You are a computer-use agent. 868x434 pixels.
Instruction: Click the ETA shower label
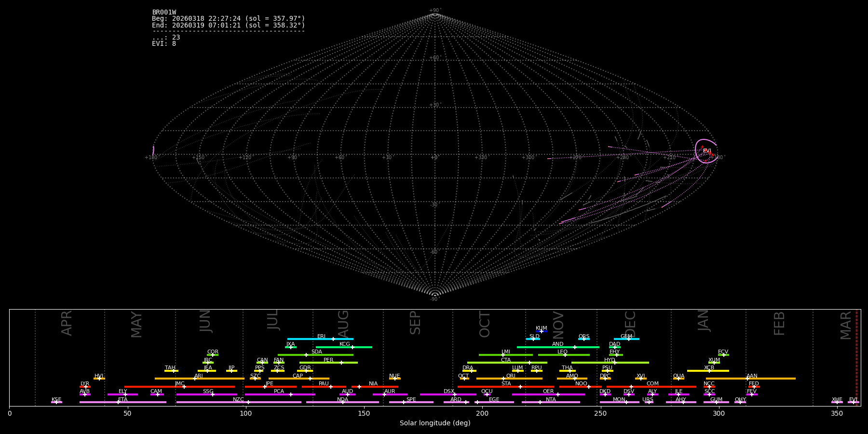[122, 400]
